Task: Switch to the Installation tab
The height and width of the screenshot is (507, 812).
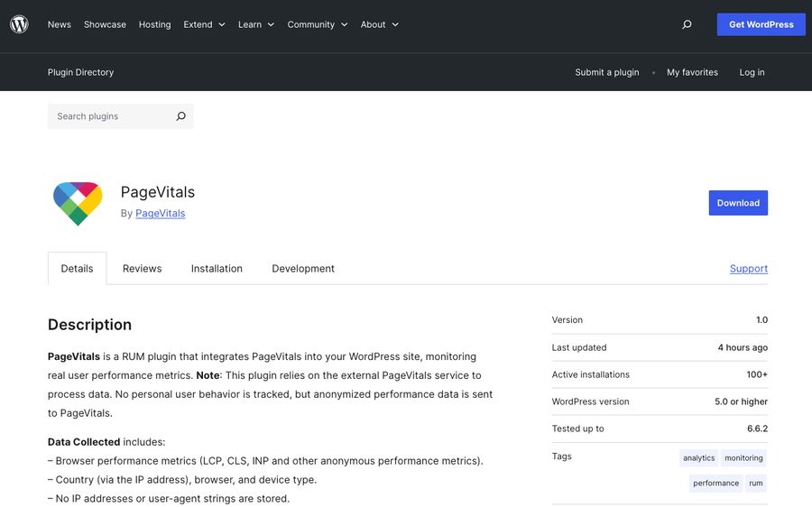Action: click(x=217, y=268)
